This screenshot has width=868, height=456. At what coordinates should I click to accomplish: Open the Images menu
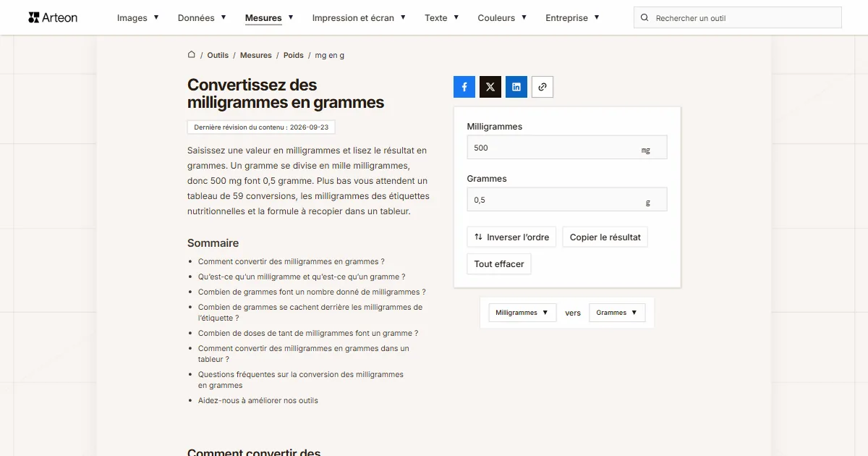point(138,17)
